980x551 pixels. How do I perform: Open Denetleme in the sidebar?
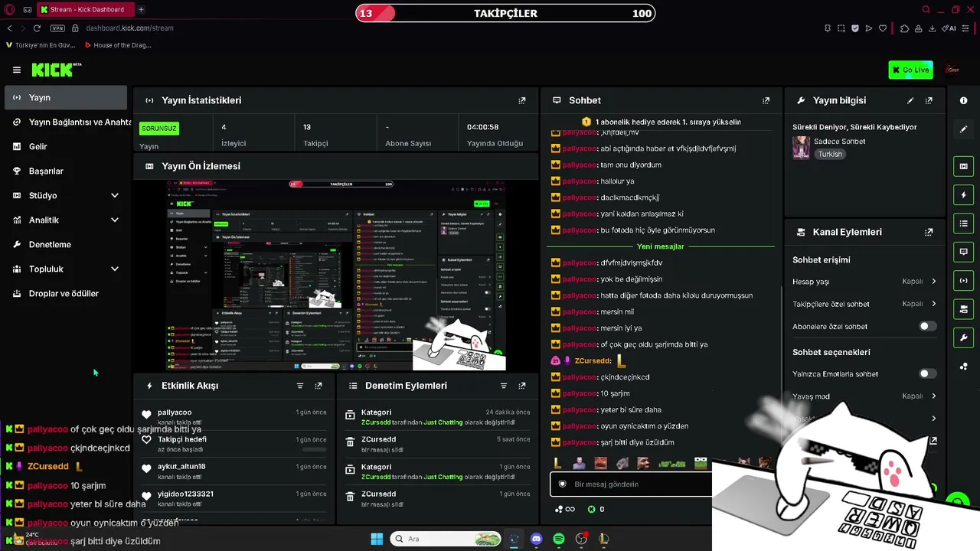[66, 244]
